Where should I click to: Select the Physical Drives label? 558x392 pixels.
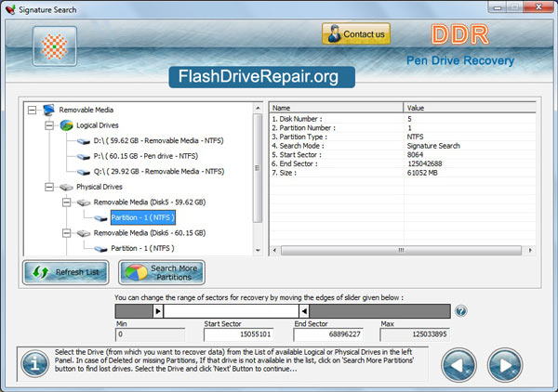100,187
